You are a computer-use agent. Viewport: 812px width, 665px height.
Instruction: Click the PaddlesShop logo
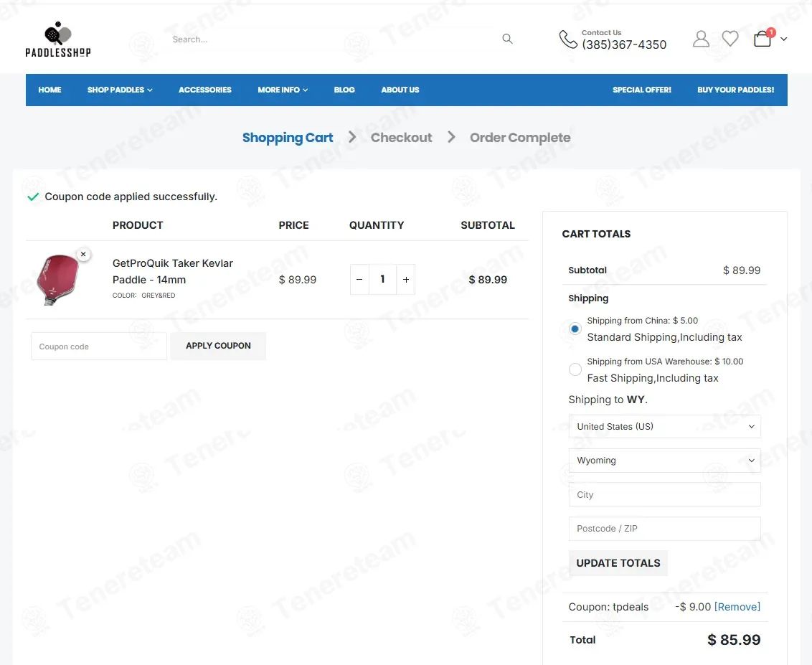pos(58,39)
